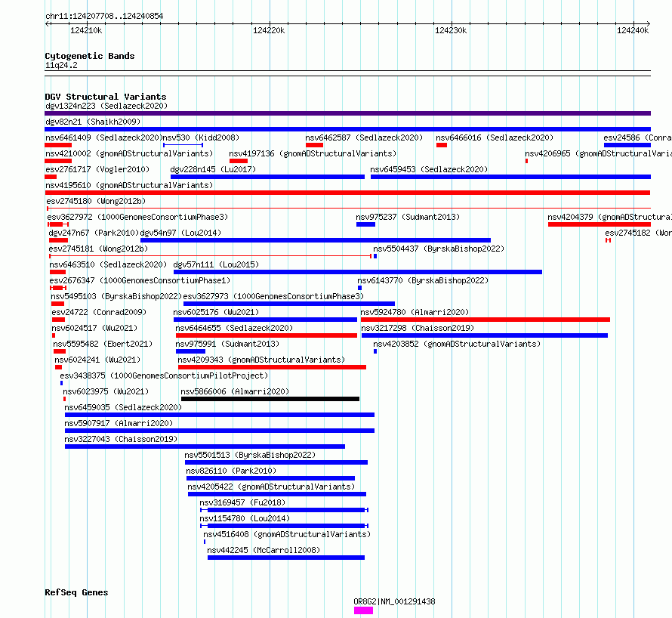Click nsv5595482 (Ebert2021) label

point(103,344)
